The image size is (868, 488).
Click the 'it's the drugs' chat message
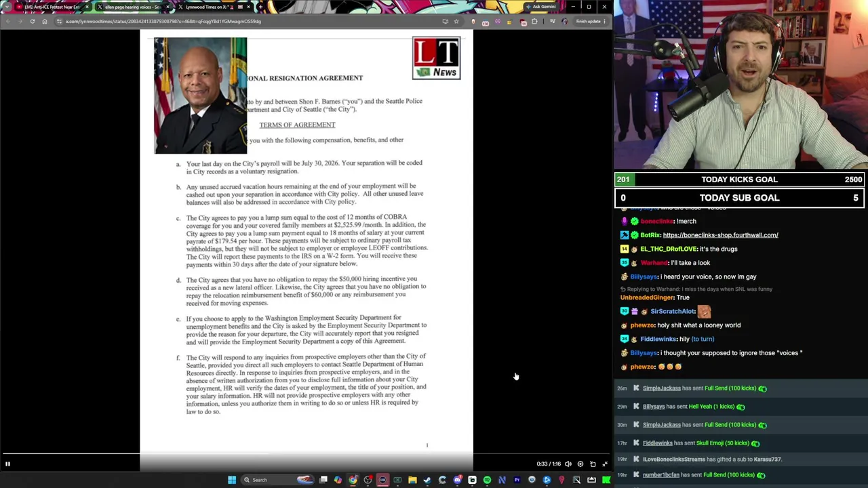[718, 249]
